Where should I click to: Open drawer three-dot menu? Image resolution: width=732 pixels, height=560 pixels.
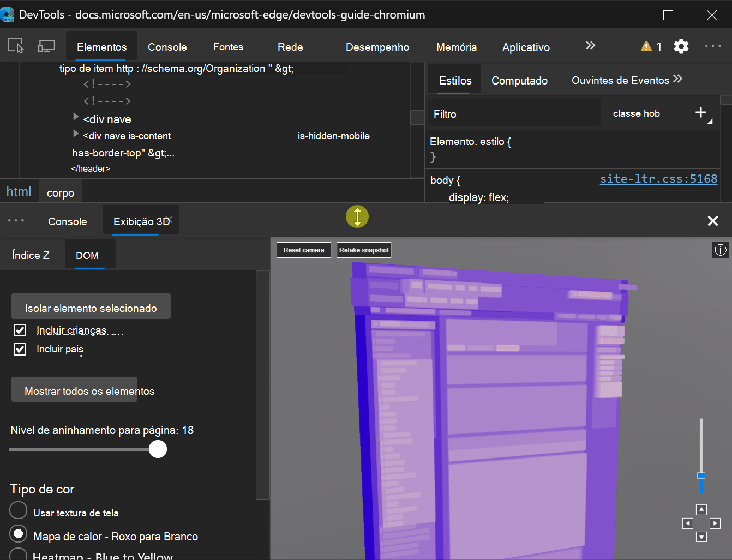(x=16, y=221)
